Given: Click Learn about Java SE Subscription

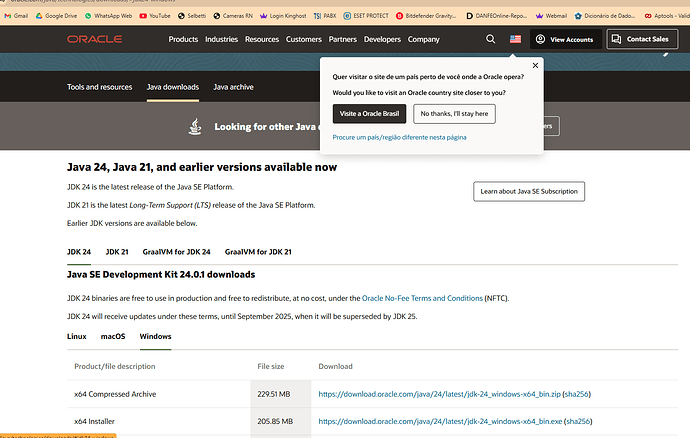Looking at the screenshot, I should [529, 191].
